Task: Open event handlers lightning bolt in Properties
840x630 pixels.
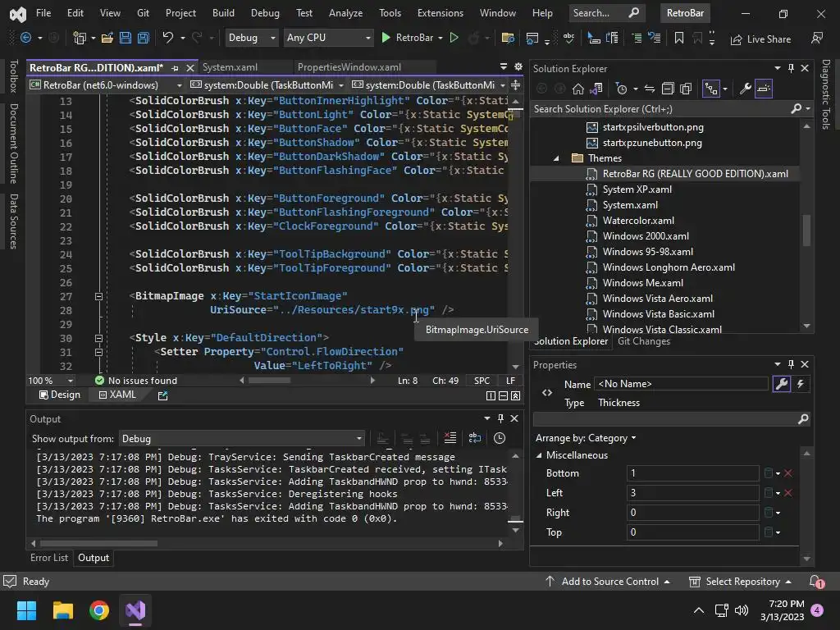Action: point(800,384)
